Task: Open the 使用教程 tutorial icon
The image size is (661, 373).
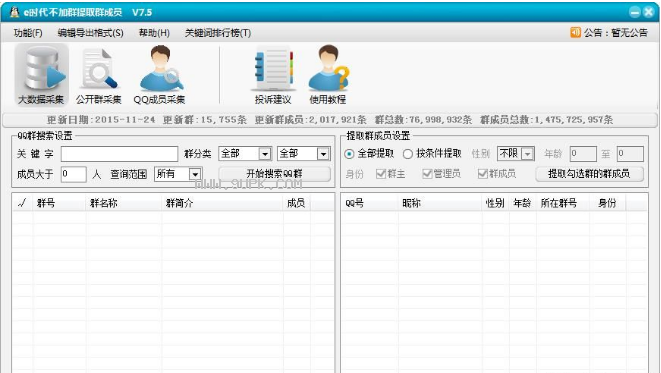Action: [328, 75]
